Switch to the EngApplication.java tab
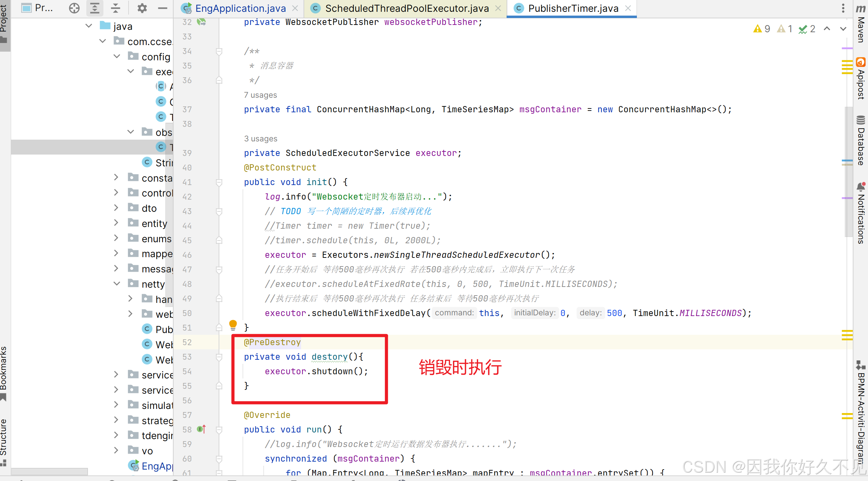Image resolution: width=868 pixels, height=481 pixels. pyautogui.click(x=240, y=8)
